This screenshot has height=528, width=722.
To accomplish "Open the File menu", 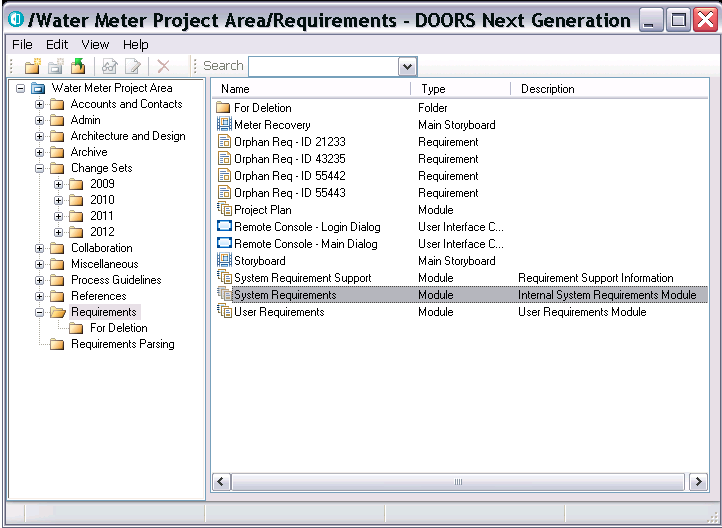I will pyautogui.click(x=22, y=44).
